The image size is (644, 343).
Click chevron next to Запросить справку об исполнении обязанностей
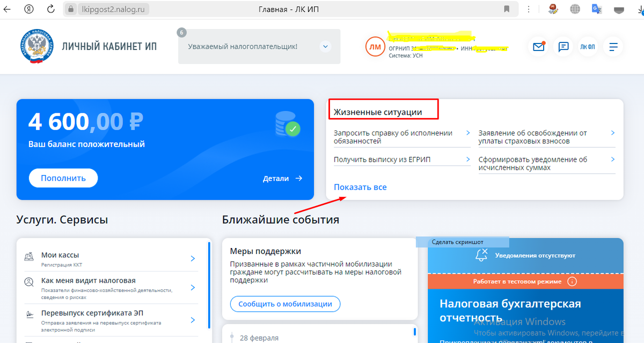pyautogui.click(x=468, y=133)
